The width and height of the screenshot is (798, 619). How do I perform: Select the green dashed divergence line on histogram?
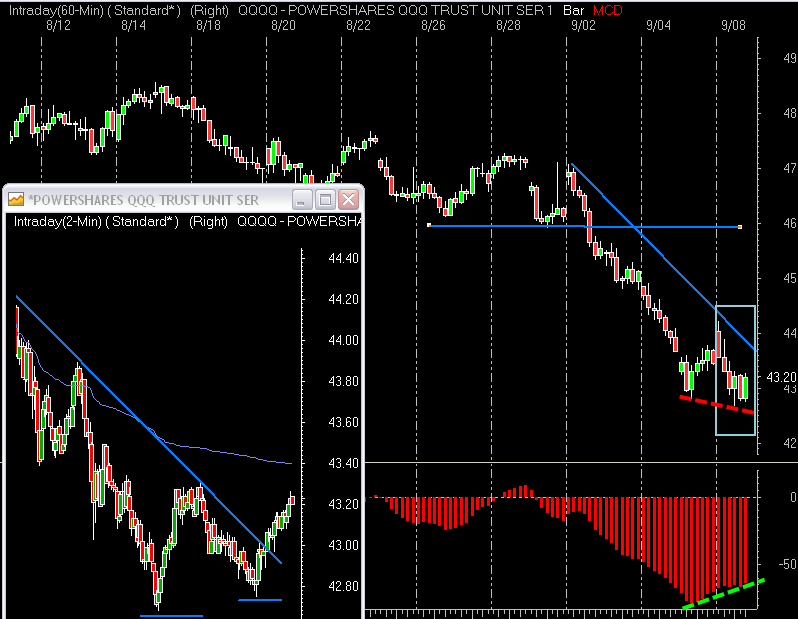[723, 594]
